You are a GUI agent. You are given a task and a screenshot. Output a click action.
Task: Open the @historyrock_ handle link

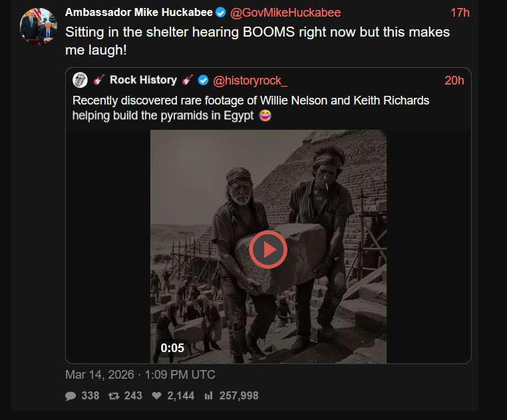[250, 81]
